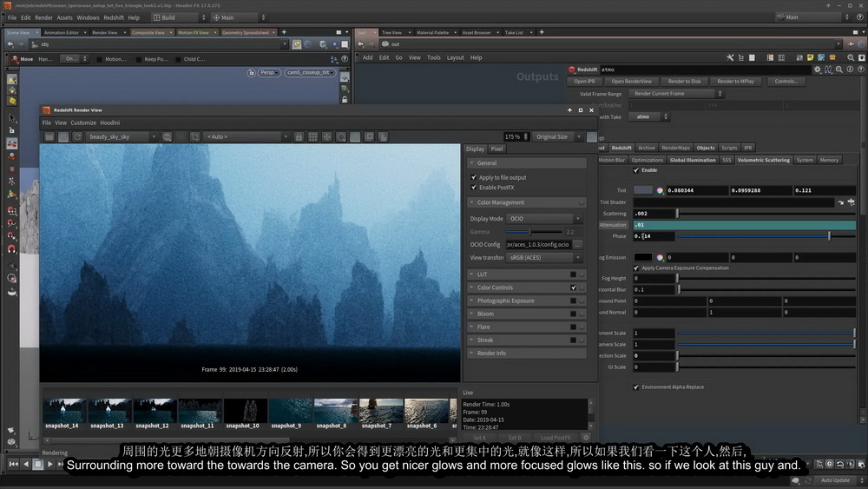Click the save snapshot icon in Render View toolbar
The height and width of the screenshot is (489, 868).
[x=369, y=136]
